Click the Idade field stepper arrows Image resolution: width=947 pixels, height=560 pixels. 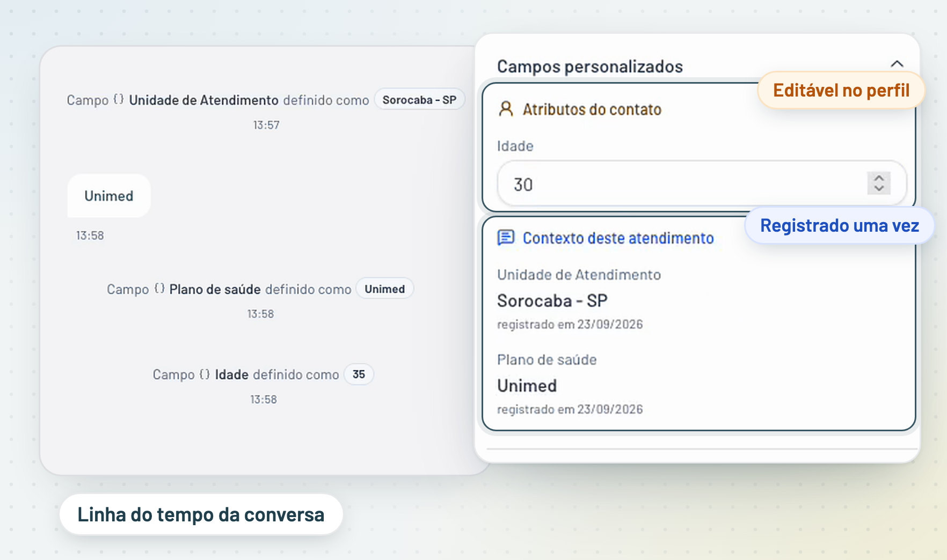pos(879,183)
